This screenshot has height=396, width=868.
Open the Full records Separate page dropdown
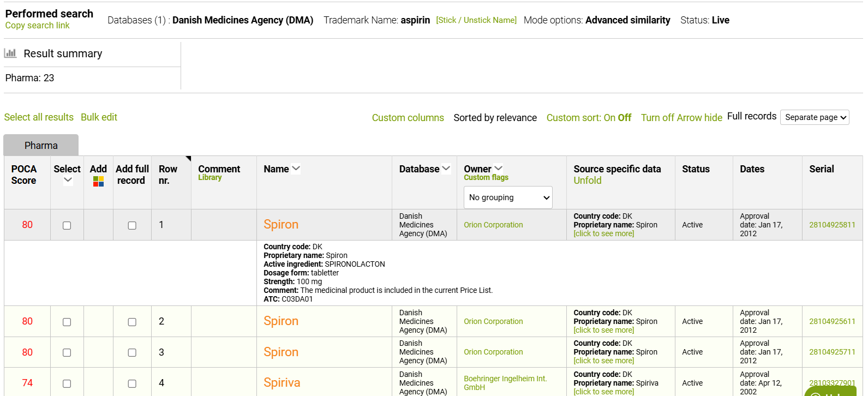[x=815, y=117]
